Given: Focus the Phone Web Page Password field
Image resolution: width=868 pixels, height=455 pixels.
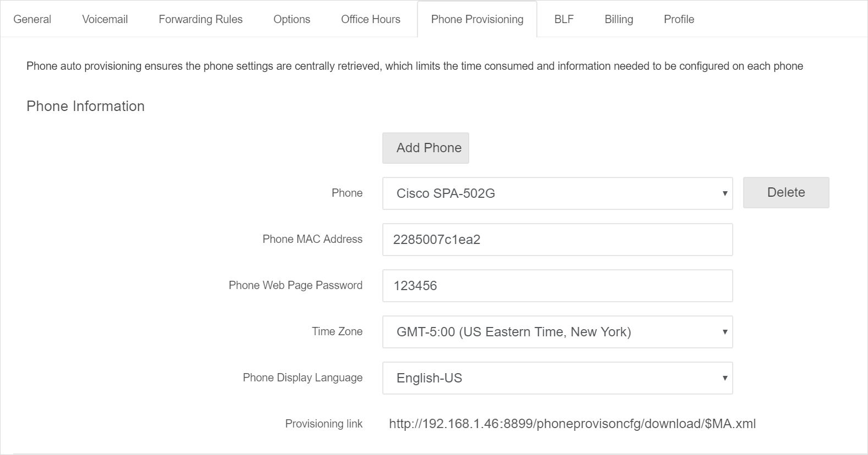Looking at the screenshot, I should (557, 286).
